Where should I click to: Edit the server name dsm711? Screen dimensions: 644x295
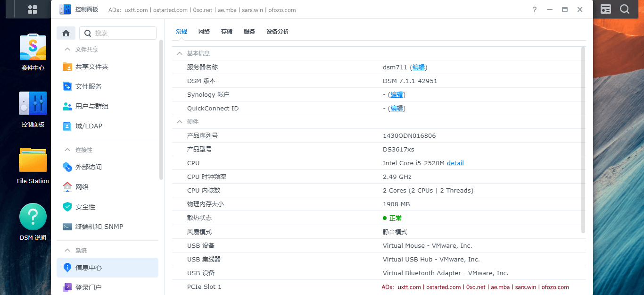click(x=419, y=67)
